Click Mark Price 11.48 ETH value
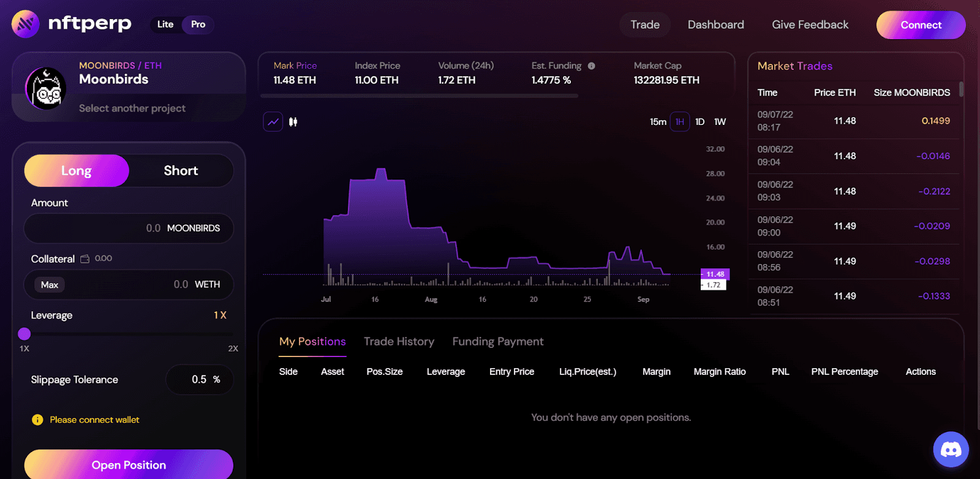This screenshot has width=980, height=479. 295,80
